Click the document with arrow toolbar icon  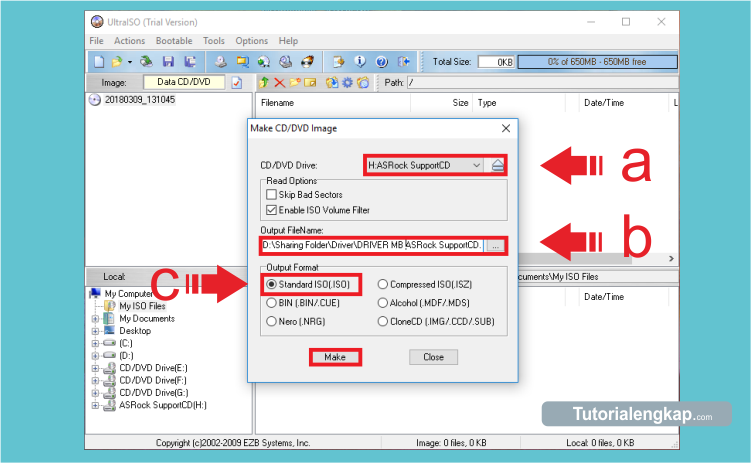pos(339,61)
